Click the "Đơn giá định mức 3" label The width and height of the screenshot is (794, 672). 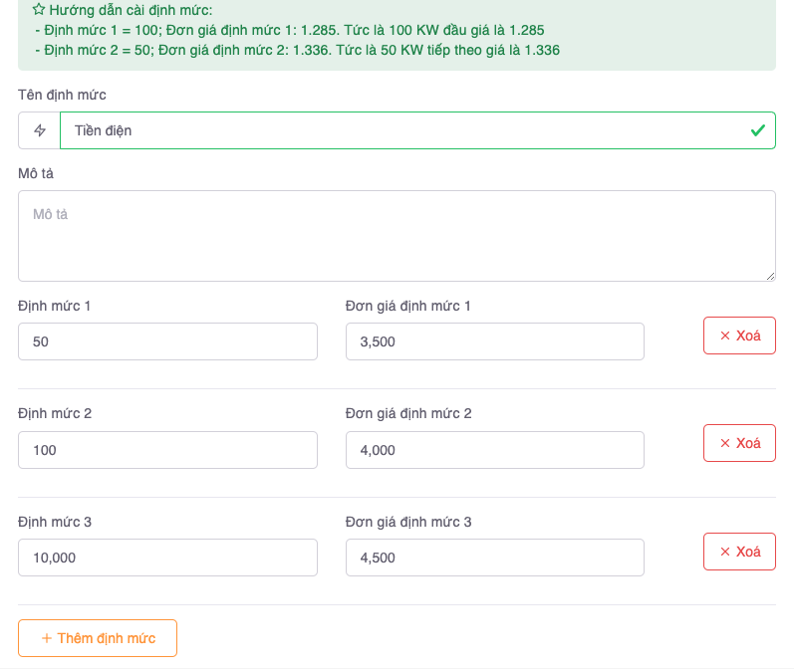click(408, 522)
